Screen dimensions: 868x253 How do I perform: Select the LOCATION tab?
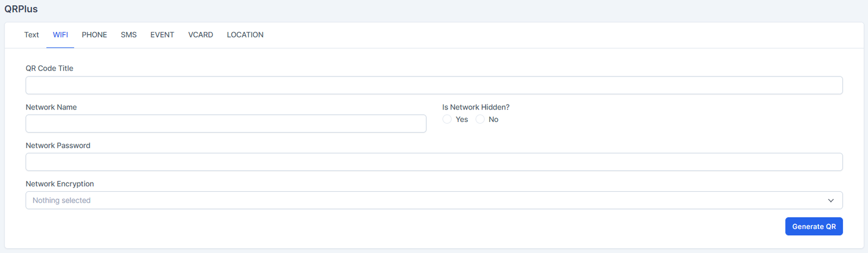tap(245, 35)
